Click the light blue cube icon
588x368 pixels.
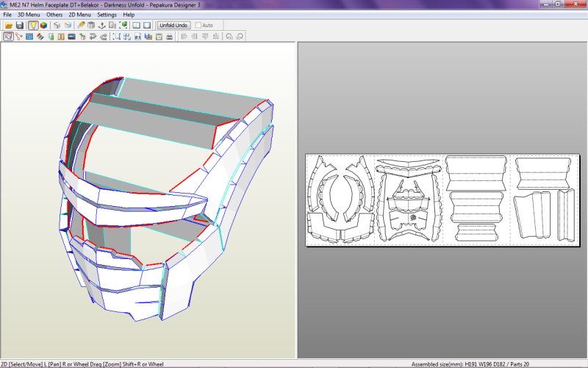click(68, 25)
